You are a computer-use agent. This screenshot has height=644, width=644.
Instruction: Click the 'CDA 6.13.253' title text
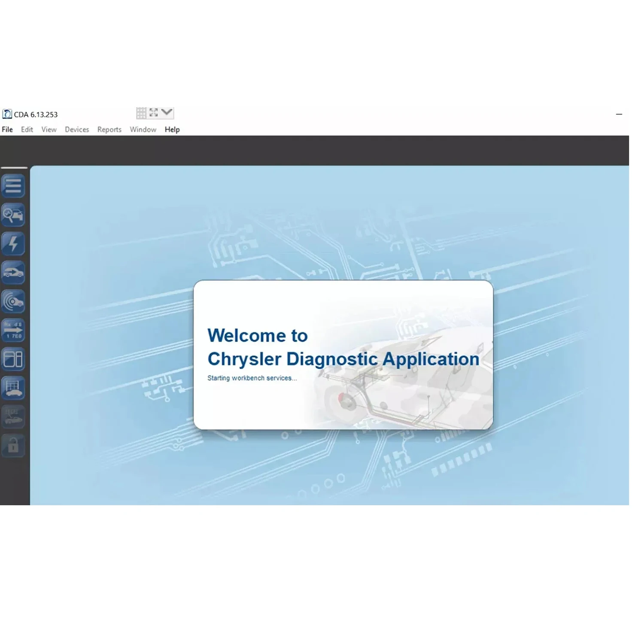coord(36,115)
